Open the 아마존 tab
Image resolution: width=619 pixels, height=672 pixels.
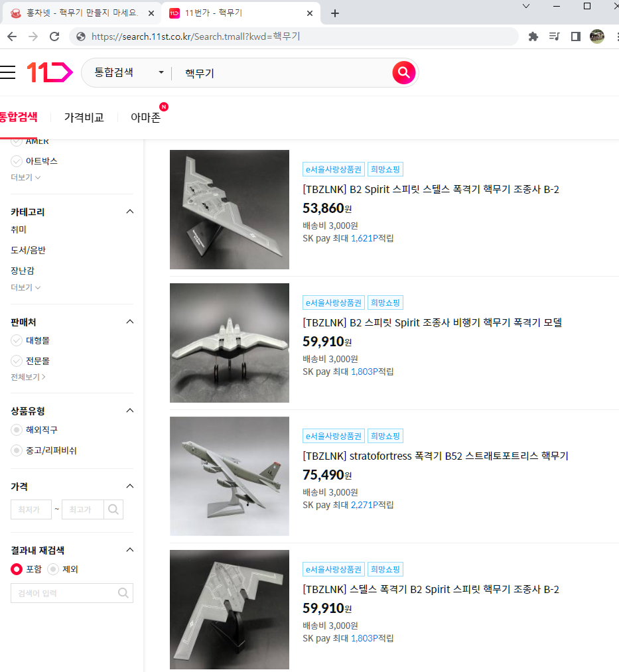click(146, 117)
